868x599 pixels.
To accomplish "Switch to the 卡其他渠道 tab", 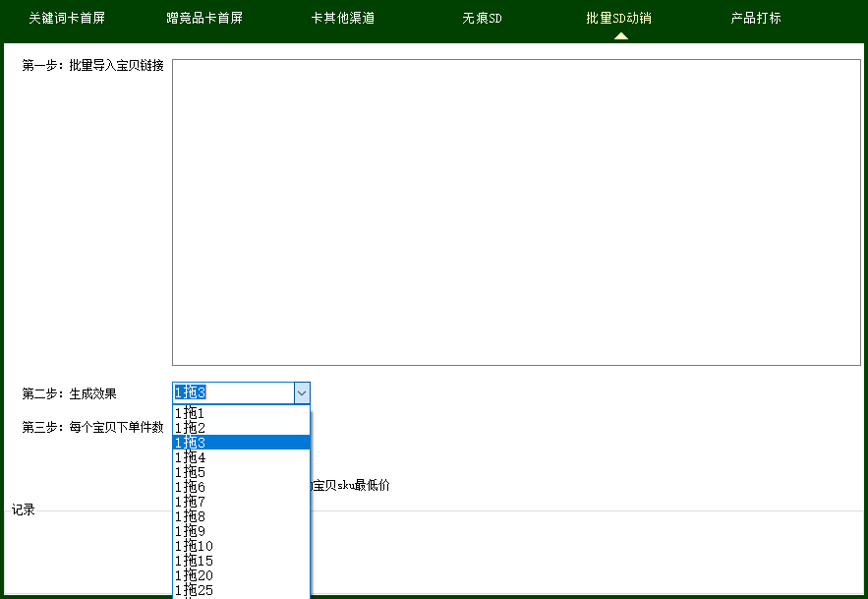I will 339,18.
